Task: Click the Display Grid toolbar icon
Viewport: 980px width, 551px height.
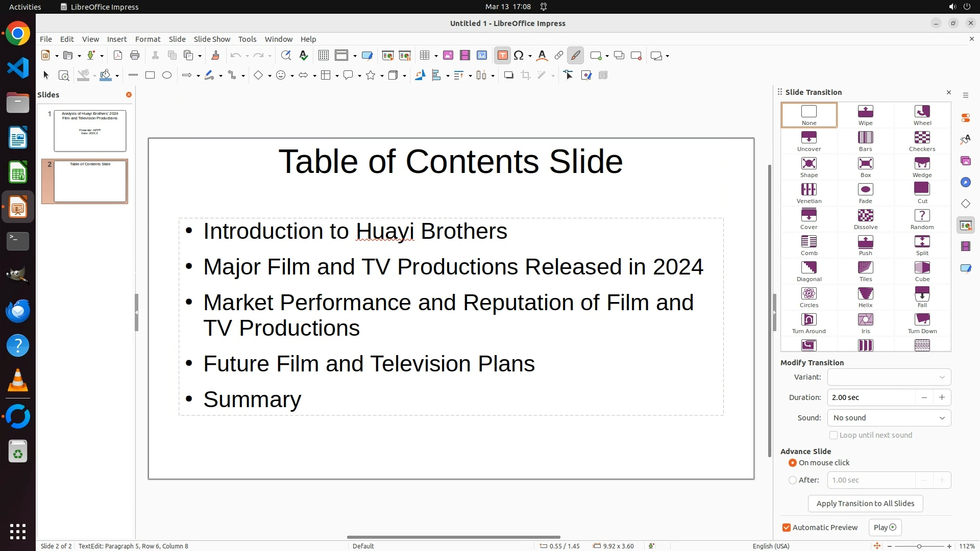Action: (x=323, y=56)
